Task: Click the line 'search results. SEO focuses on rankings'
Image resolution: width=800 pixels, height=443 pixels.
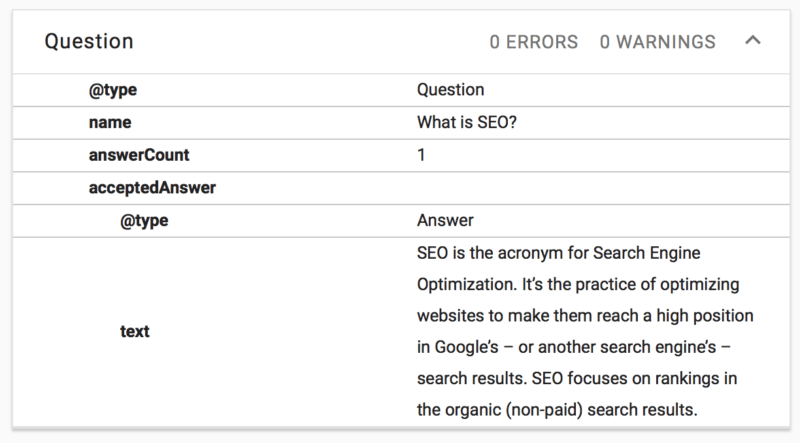Action: 577,379
